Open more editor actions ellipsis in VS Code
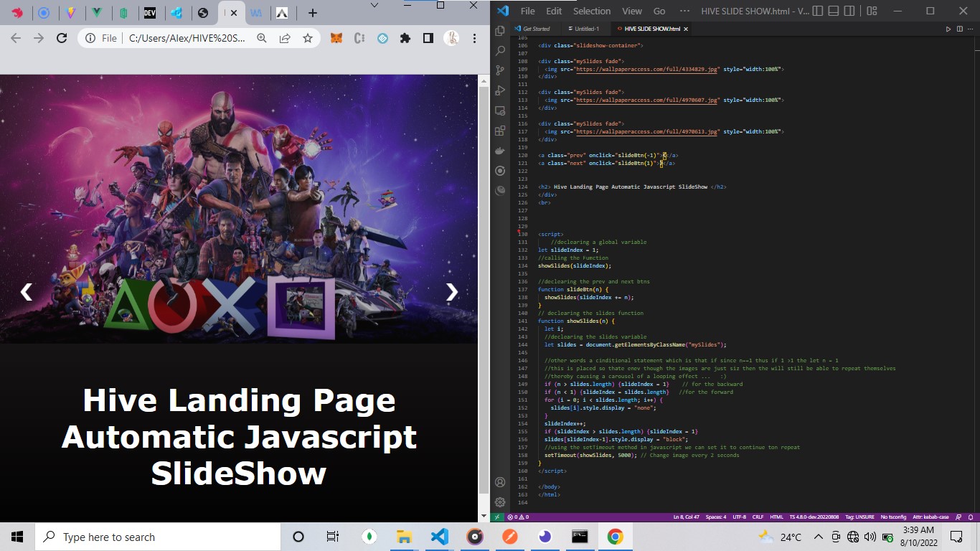The image size is (980, 551). [x=969, y=29]
